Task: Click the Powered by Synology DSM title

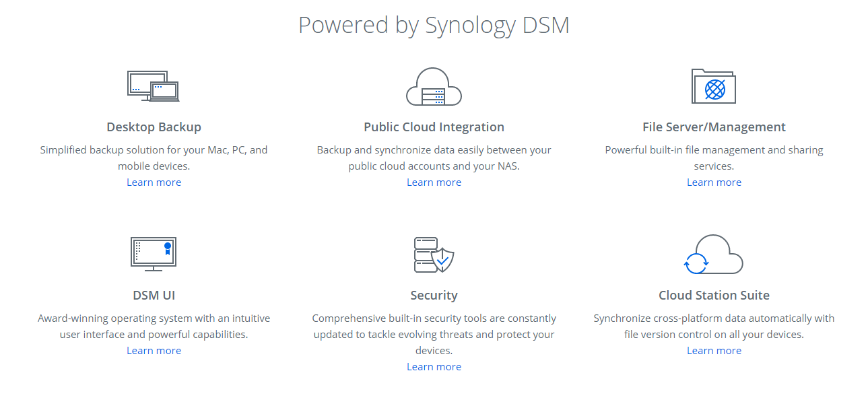Action: [x=434, y=26]
